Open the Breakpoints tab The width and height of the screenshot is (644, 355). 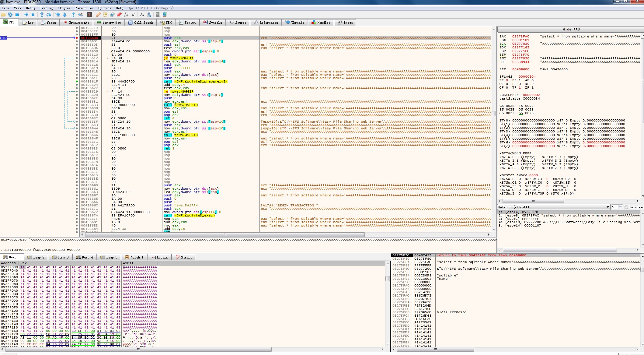tap(77, 23)
